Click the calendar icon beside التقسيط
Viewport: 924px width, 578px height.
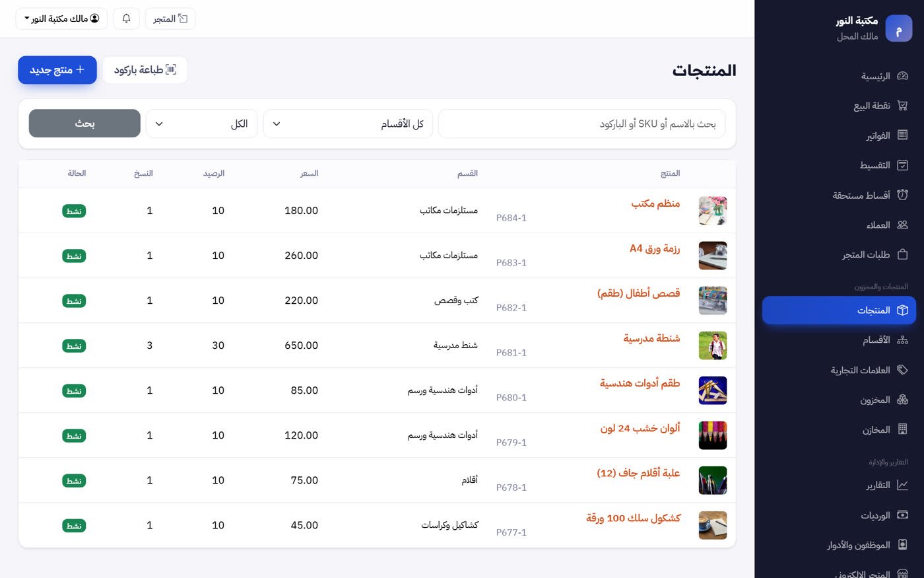[x=902, y=165]
